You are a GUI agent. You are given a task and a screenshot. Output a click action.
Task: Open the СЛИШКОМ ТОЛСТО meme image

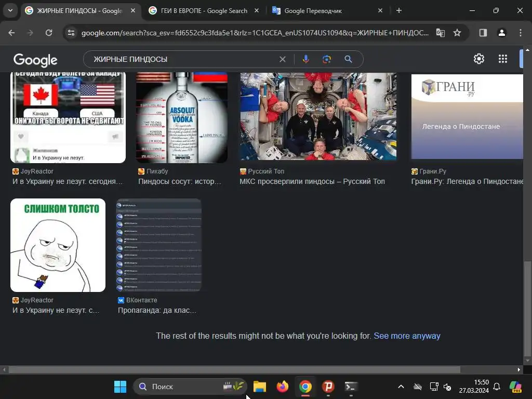(x=58, y=245)
